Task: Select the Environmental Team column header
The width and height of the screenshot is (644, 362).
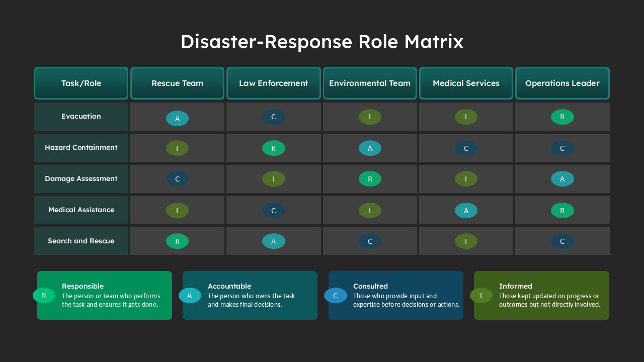Action: (370, 83)
